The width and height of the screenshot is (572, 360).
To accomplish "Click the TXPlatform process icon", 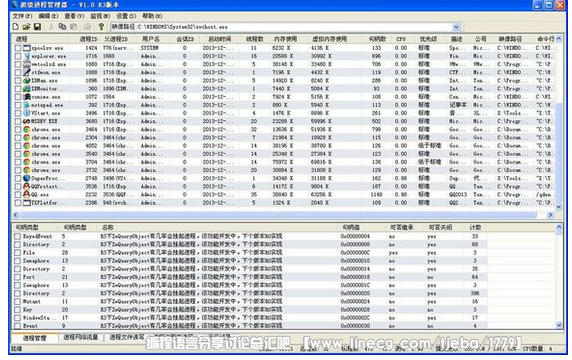I will click(x=27, y=203).
